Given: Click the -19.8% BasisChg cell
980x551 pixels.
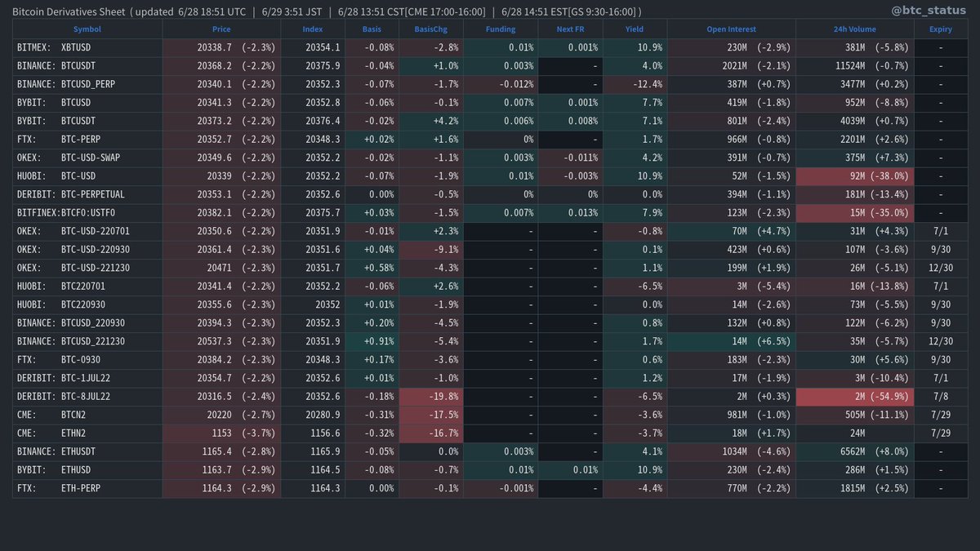Looking at the screenshot, I should tap(430, 396).
